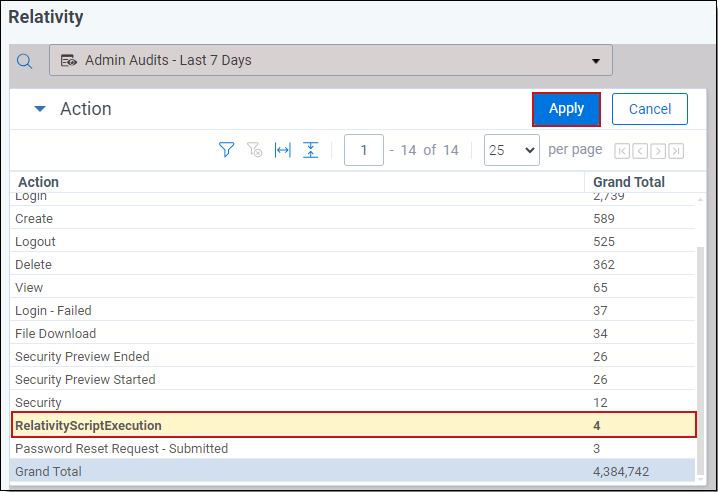Click the collapse rows height icon

(x=311, y=150)
